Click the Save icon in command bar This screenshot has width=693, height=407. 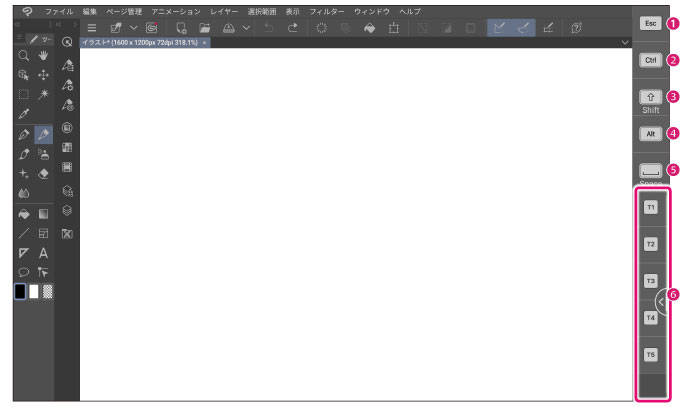coord(228,28)
